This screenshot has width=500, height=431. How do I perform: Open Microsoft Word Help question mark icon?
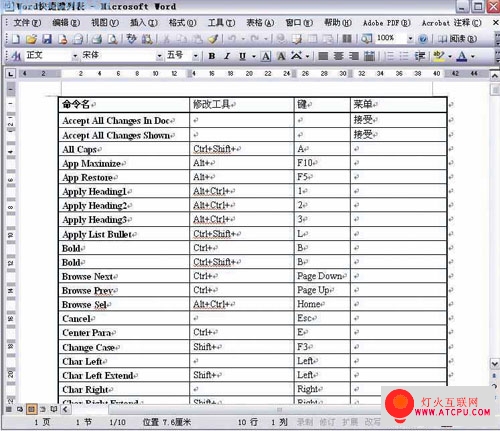pos(423,39)
